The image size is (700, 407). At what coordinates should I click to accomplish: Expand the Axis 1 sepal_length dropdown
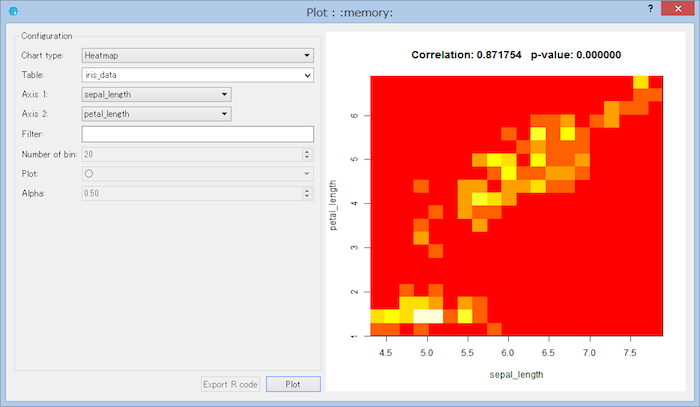point(156,95)
